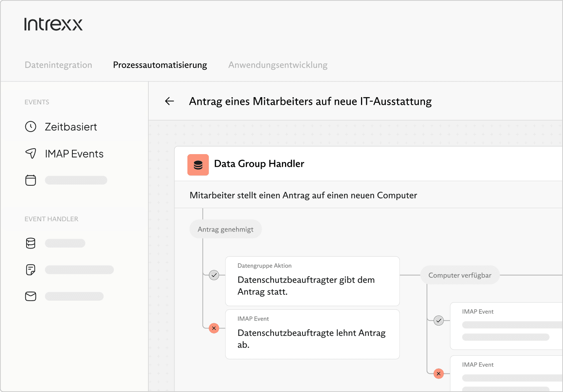563x392 pixels.
Task: Select the clock icon for Zeitbasiert
Action: [31, 126]
